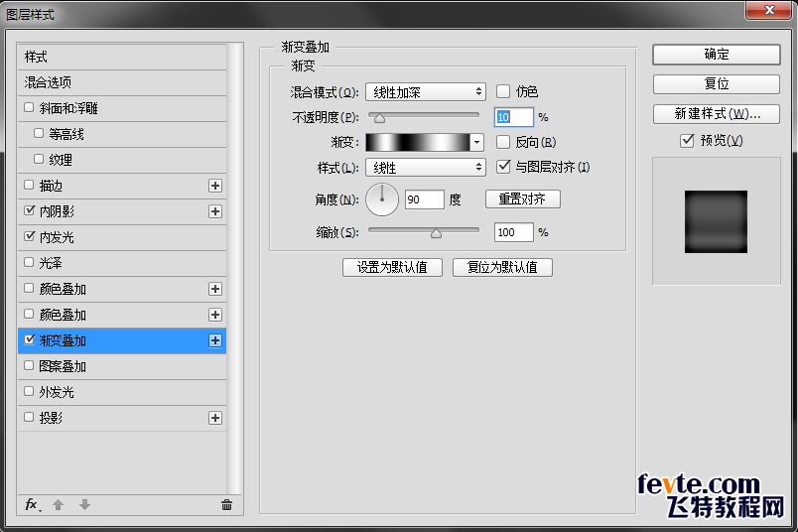
Task: Select the 外发光 effect entry
Action: click(x=56, y=392)
